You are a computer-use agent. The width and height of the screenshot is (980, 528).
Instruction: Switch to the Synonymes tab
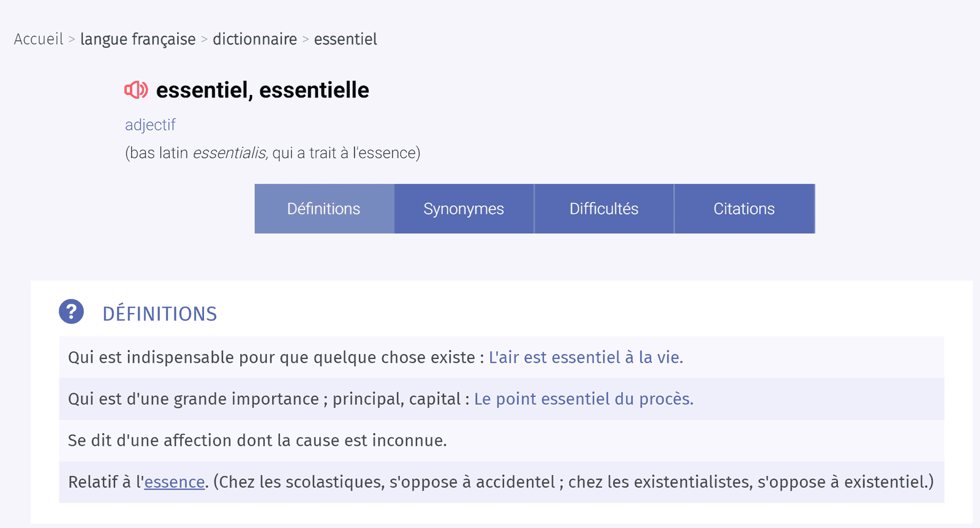[x=464, y=209]
